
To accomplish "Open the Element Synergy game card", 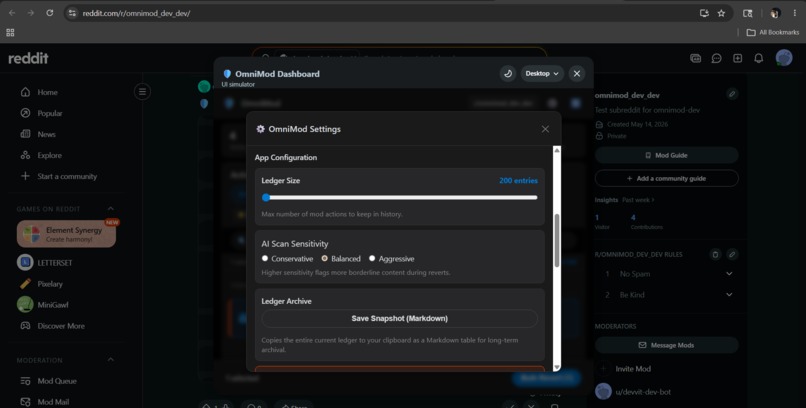I will [x=66, y=234].
